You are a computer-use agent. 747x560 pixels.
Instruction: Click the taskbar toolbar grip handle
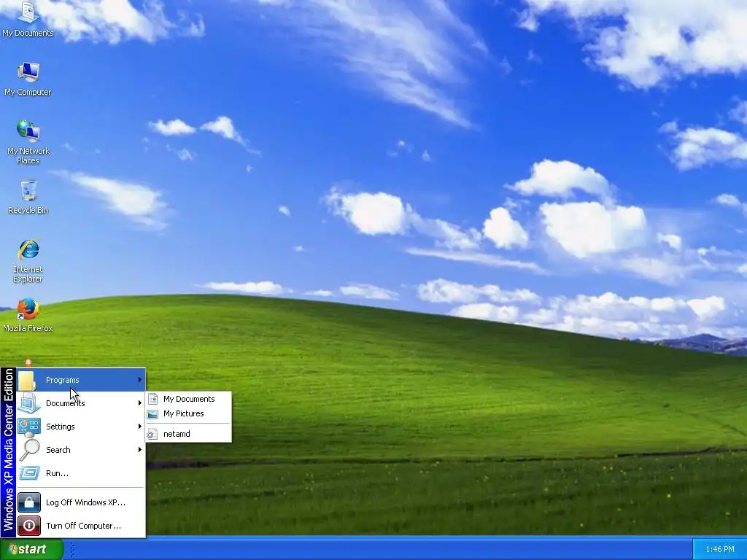coord(72,550)
